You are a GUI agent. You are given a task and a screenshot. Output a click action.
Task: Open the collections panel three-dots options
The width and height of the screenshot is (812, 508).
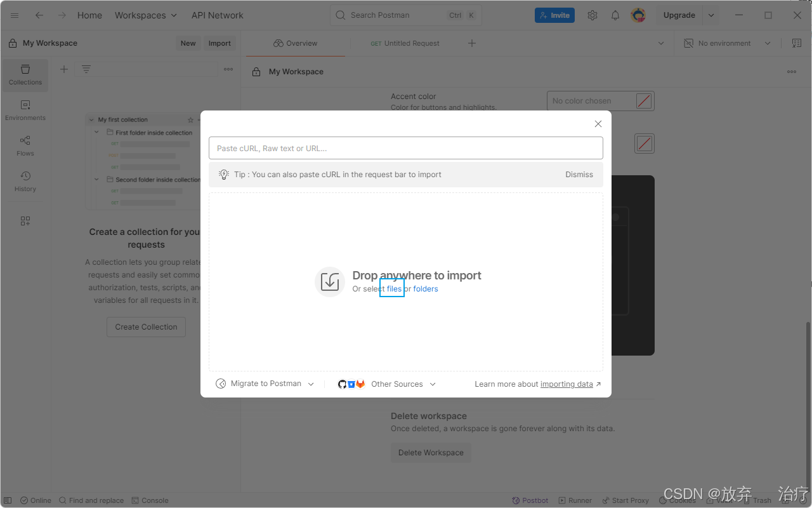coord(228,69)
